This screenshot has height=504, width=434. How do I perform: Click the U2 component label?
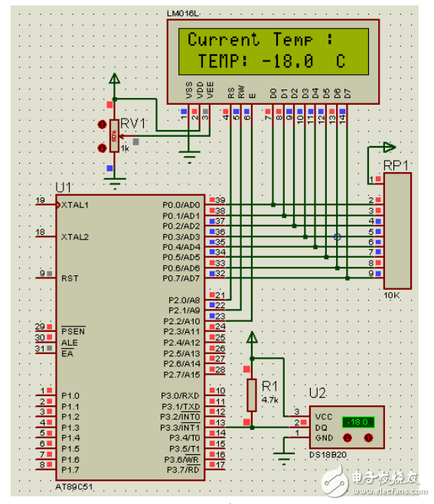(x=317, y=393)
